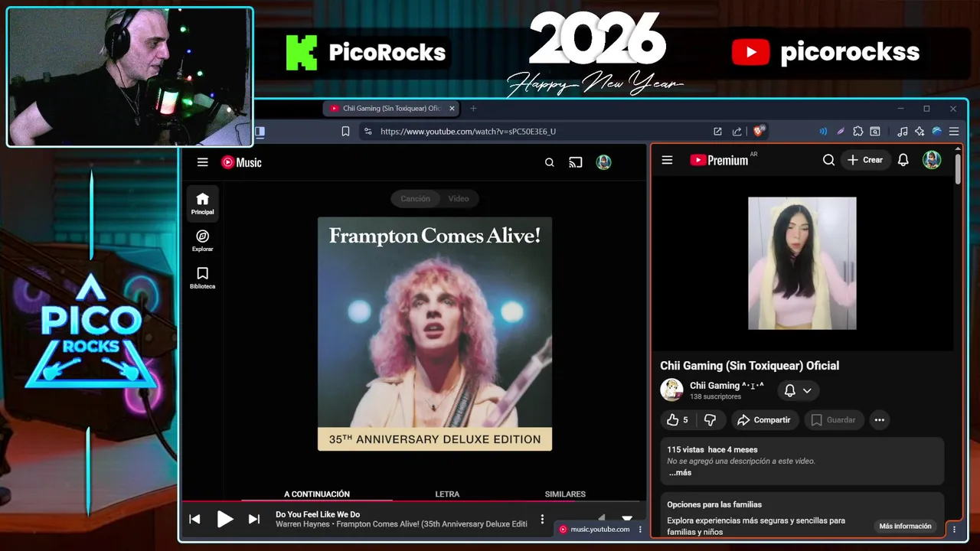Select the Chii Gaming browser tab

392,109
